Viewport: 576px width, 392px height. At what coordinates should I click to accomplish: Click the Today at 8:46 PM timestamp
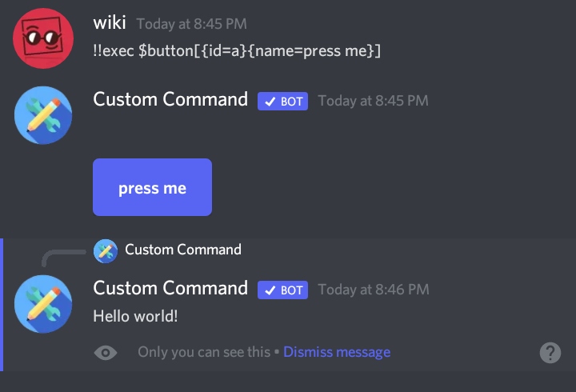(374, 290)
